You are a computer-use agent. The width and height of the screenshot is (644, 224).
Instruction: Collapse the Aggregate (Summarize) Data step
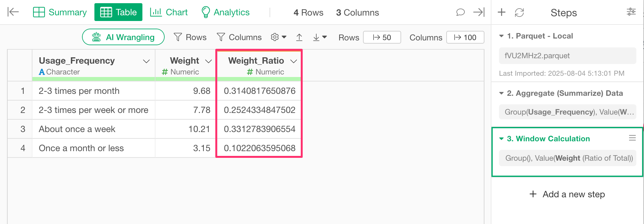(x=502, y=93)
